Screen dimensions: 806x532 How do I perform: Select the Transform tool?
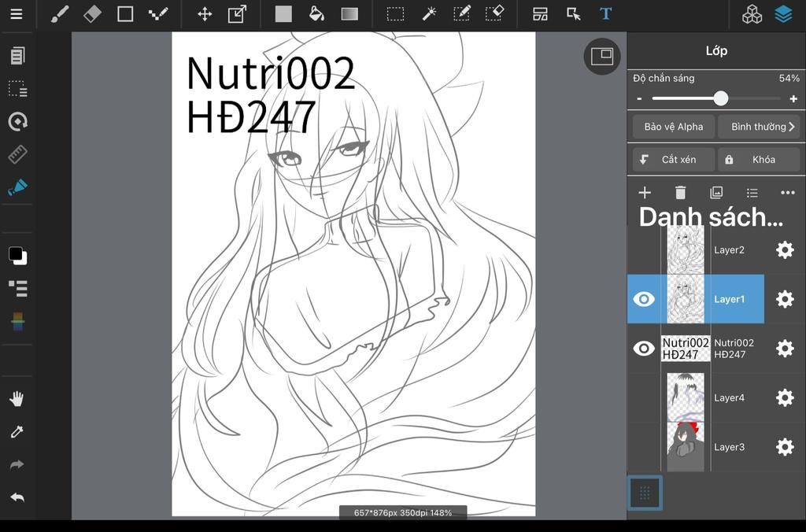tap(237, 14)
